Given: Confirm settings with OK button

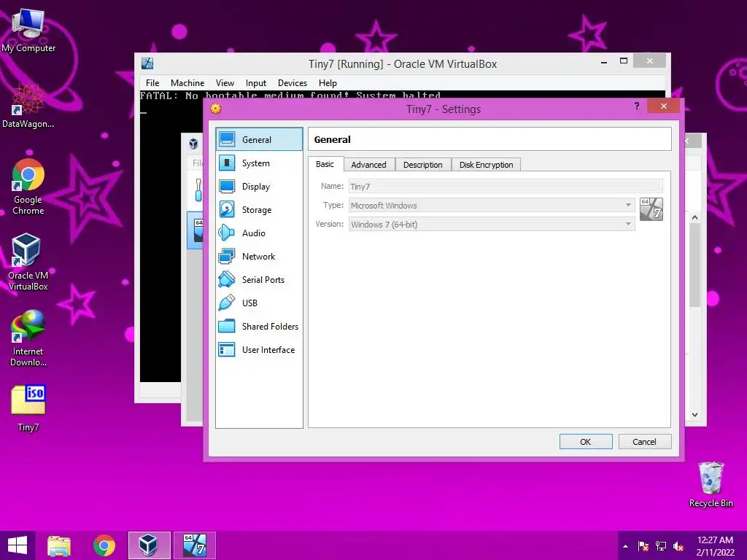Looking at the screenshot, I should (586, 441).
